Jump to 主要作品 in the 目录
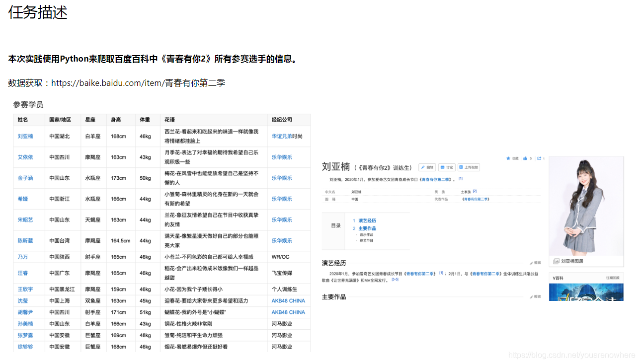Image resolution: width=640 pixels, height=364 pixels. click(367, 228)
